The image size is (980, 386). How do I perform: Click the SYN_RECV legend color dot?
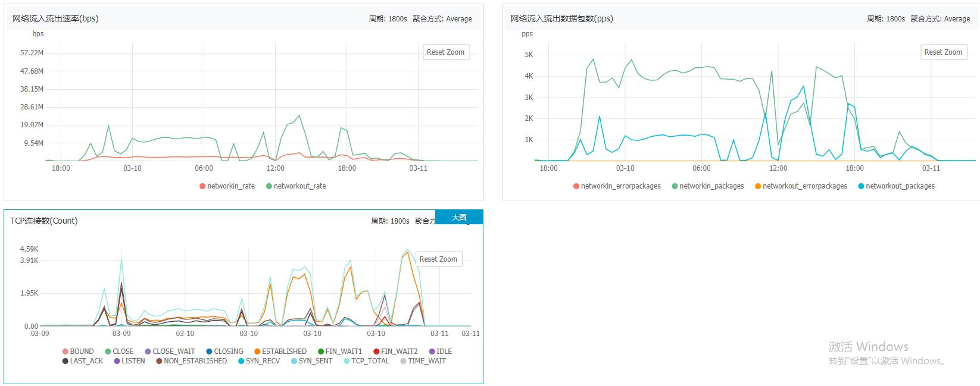click(241, 361)
